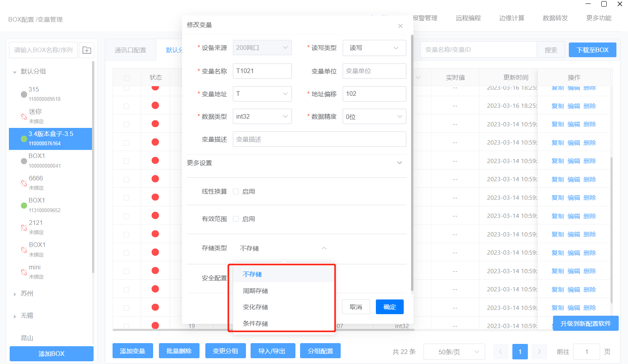Click 分组配置 button
Viewport: 628px width, 364px height.
321,351
